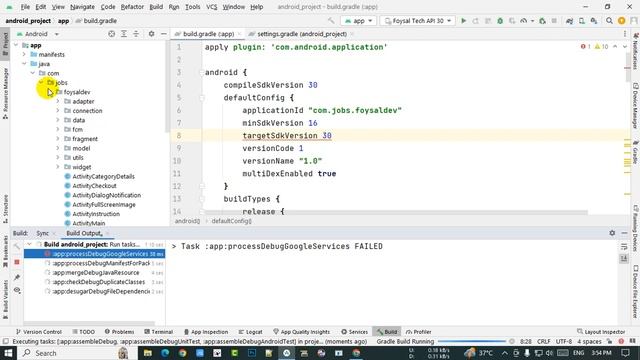Switch to Sync tab in Build panel
The height and width of the screenshot is (360, 640).
click(42, 233)
